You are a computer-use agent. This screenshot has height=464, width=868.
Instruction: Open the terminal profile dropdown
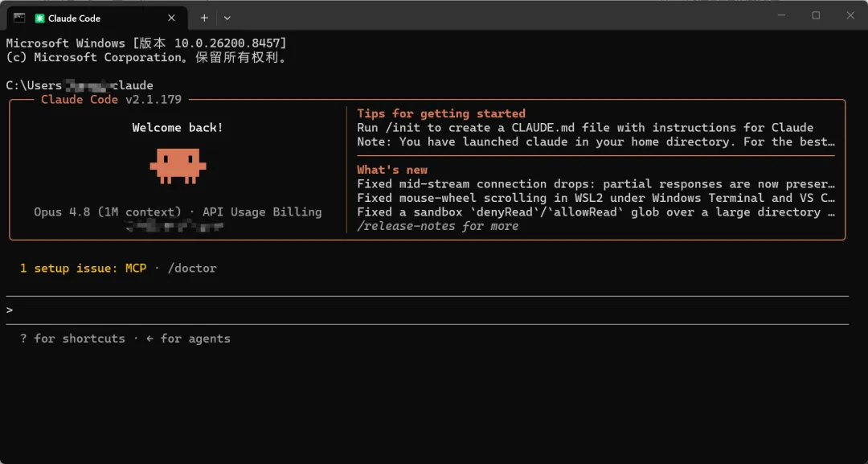(227, 18)
